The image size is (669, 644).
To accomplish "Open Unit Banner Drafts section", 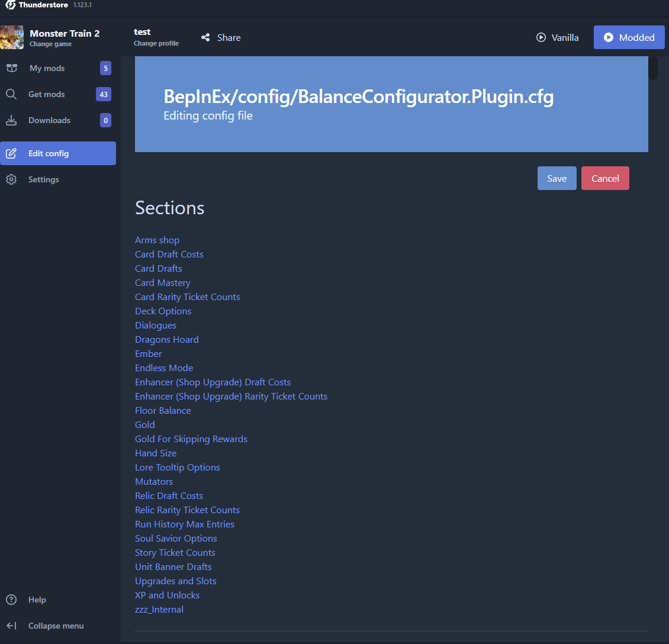I will pyautogui.click(x=173, y=567).
